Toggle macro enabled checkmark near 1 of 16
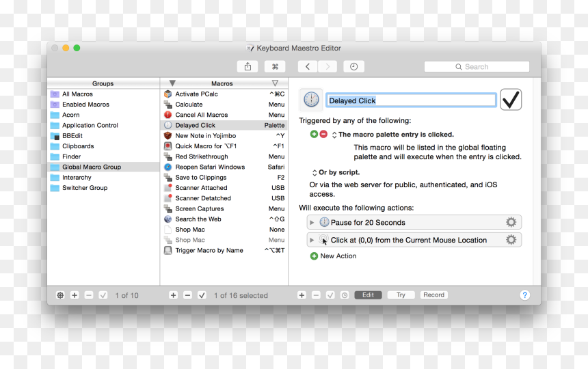 click(202, 295)
